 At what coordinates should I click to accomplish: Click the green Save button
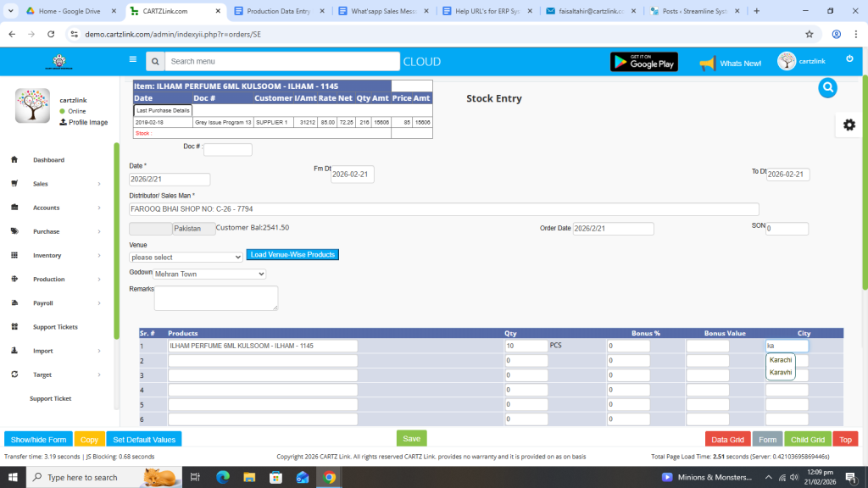(411, 439)
